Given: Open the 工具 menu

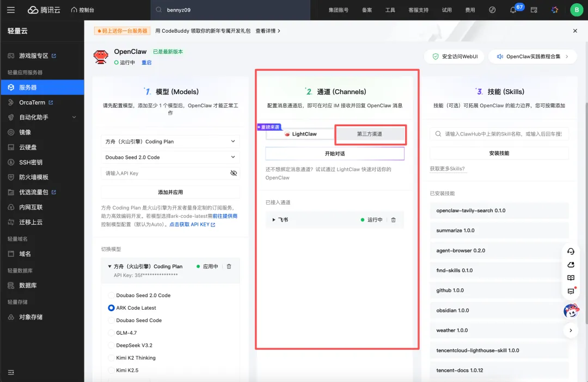Looking at the screenshot, I should coord(390,10).
